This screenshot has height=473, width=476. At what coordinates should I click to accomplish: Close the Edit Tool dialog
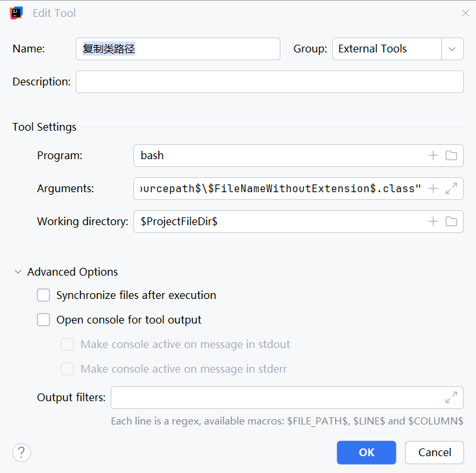pos(465,13)
